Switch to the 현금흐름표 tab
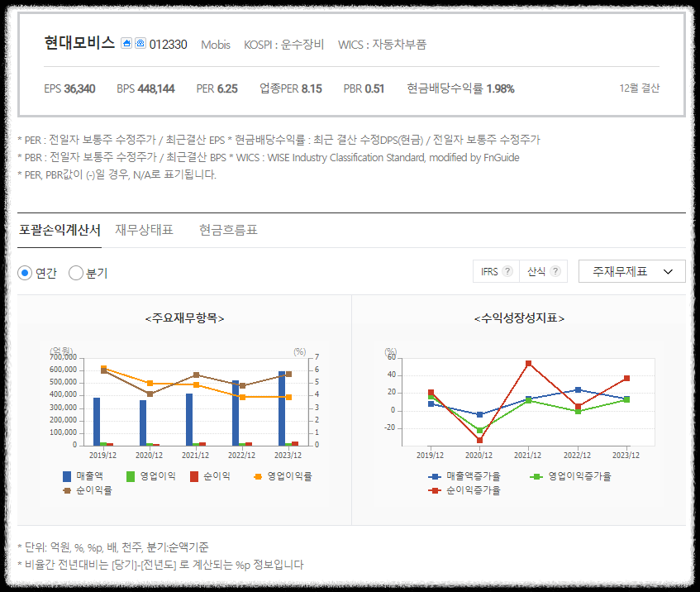 (x=228, y=230)
